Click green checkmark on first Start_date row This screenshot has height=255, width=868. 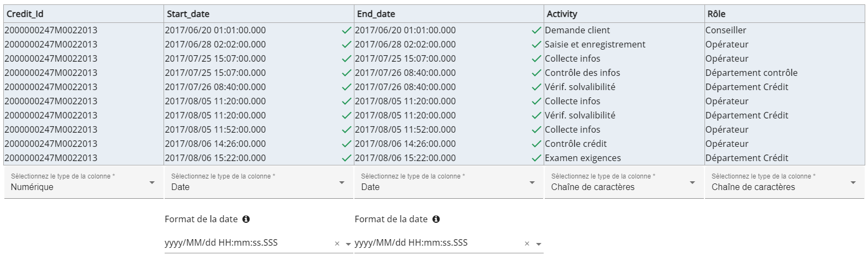tap(346, 31)
